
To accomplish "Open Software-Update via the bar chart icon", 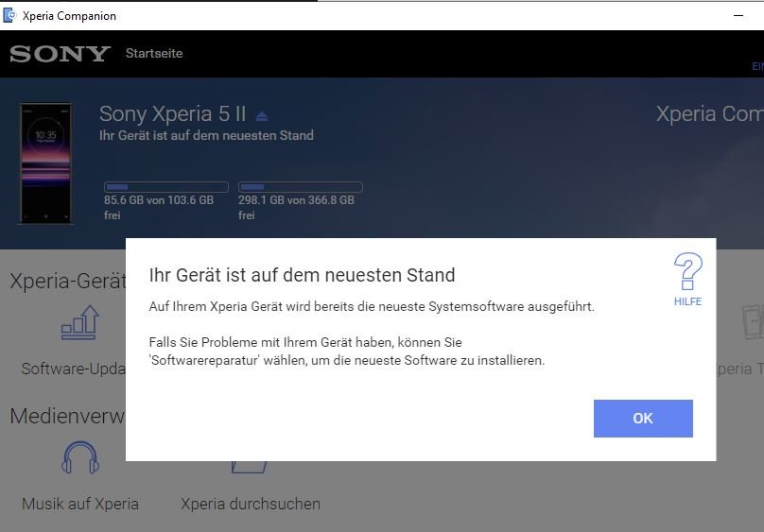I will point(80,324).
